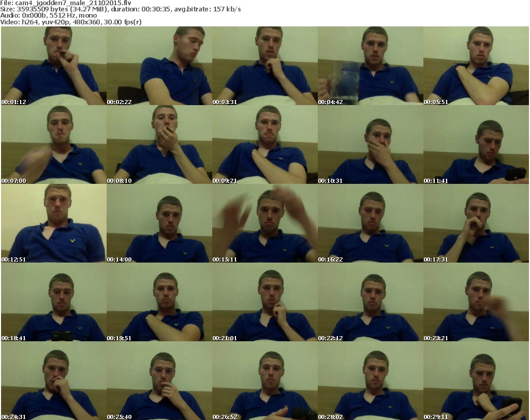Viewport: 530px width, 420px height.
Task: Click the 'Video: h264, yuv420p, 480x360' line
Action: 70,22
